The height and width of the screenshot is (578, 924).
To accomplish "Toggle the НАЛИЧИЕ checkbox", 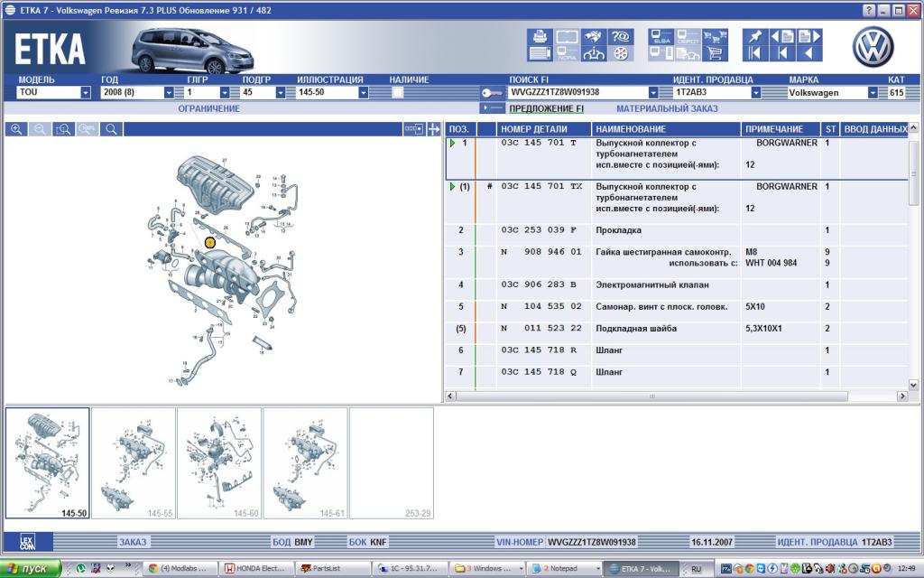I will (x=398, y=93).
